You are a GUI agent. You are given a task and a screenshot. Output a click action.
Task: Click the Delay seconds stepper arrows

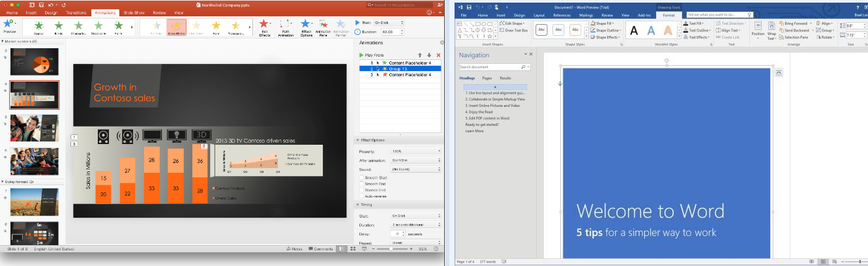click(x=404, y=233)
